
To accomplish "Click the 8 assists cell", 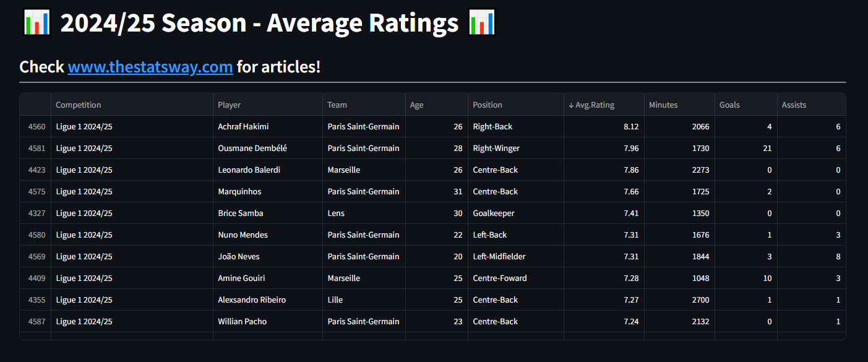I will click(x=811, y=256).
